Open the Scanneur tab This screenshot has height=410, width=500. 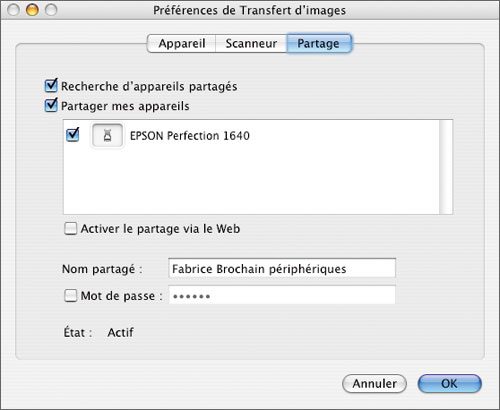[x=251, y=43]
